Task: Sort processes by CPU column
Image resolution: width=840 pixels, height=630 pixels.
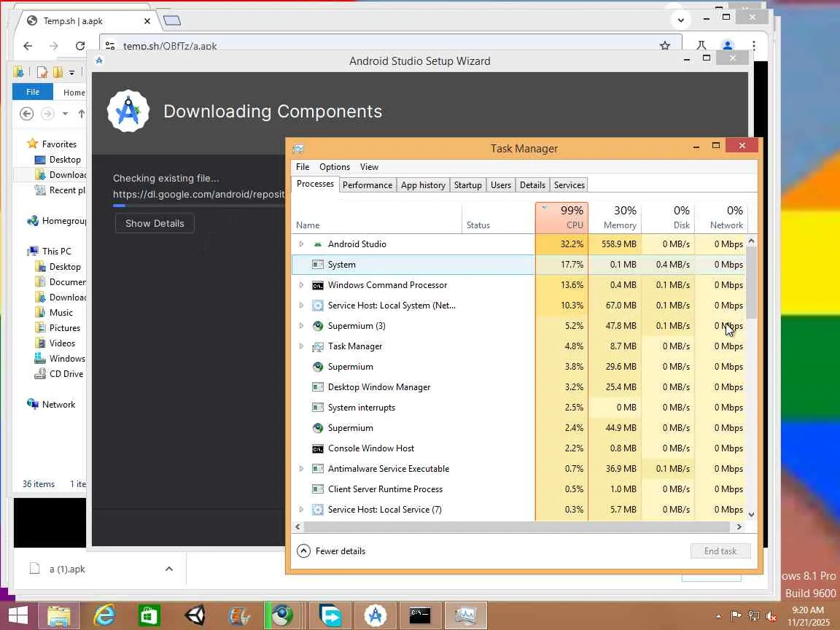Action: tap(561, 217)
